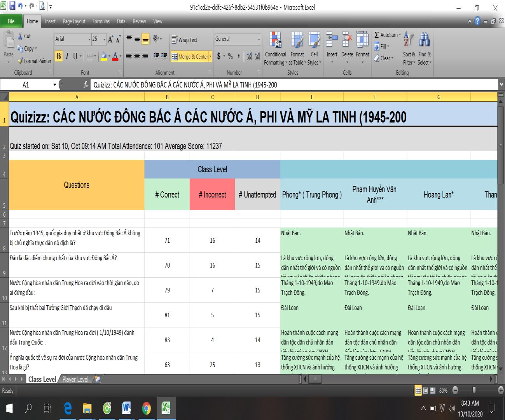Open Format as Table gallery
This screenshot has height=420, width=505.
[297, 49]
